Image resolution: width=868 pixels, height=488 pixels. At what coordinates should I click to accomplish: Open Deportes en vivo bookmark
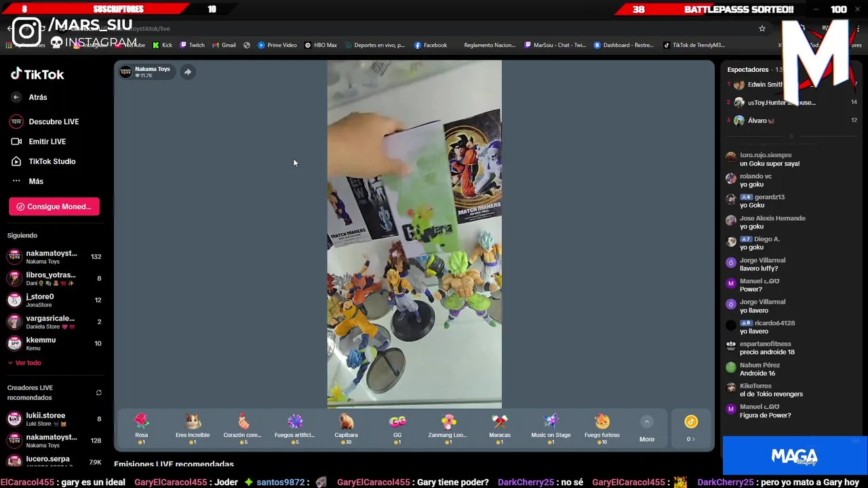[x=374, y=45]
